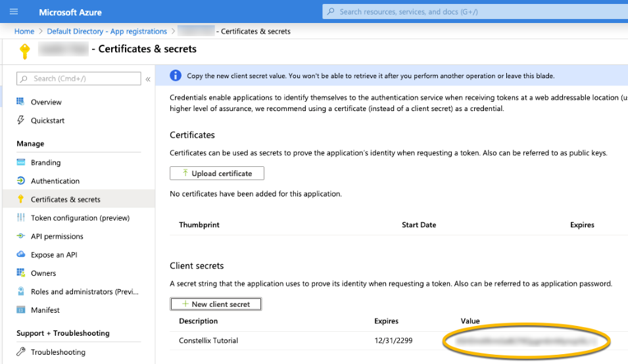Click the Value column header
Viewport: 628px width, 364px height.
(x=470, y=321)
